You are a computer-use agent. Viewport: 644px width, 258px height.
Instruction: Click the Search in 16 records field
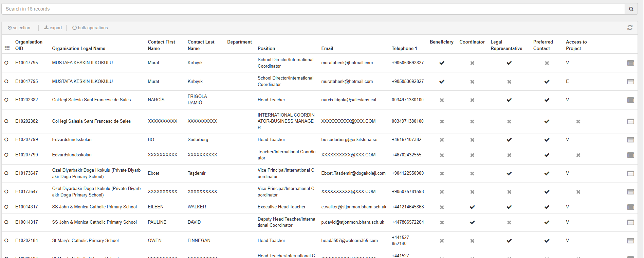pos(312,9)
